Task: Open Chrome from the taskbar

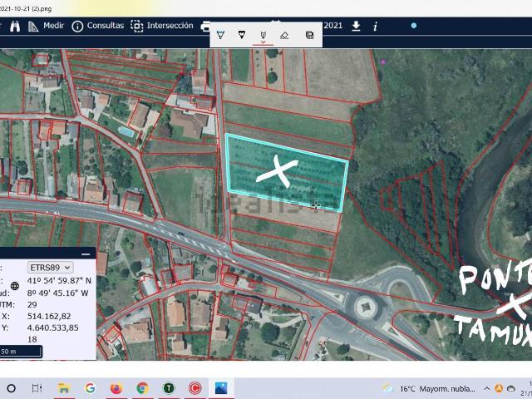Action: [x=142, y=388]
